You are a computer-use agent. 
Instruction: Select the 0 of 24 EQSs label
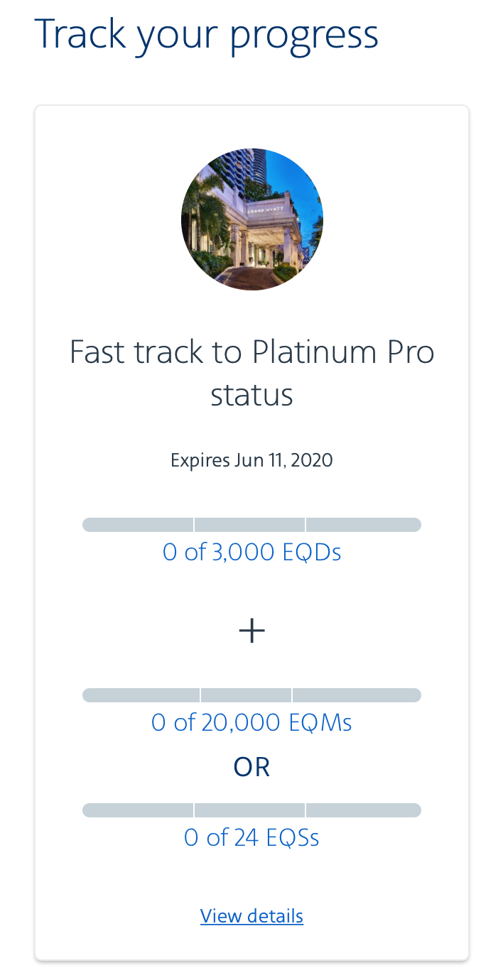tap(251, 838)
